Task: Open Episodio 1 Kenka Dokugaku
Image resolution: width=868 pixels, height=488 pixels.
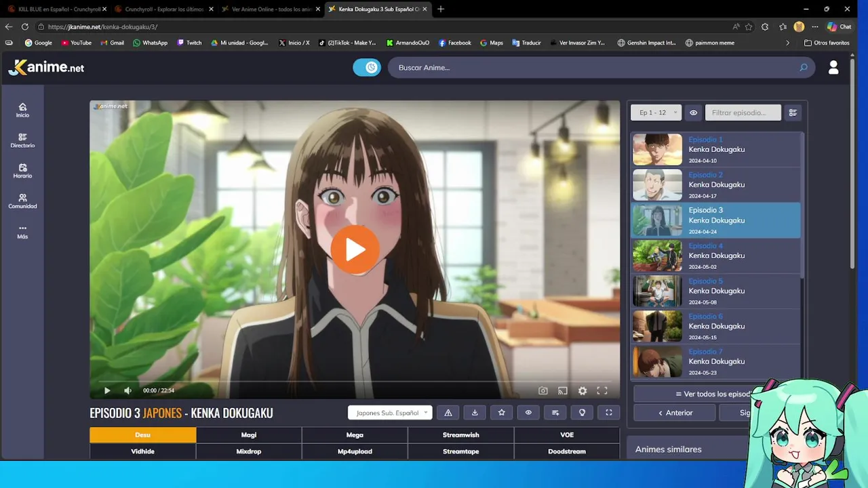Action: point(716,149)
